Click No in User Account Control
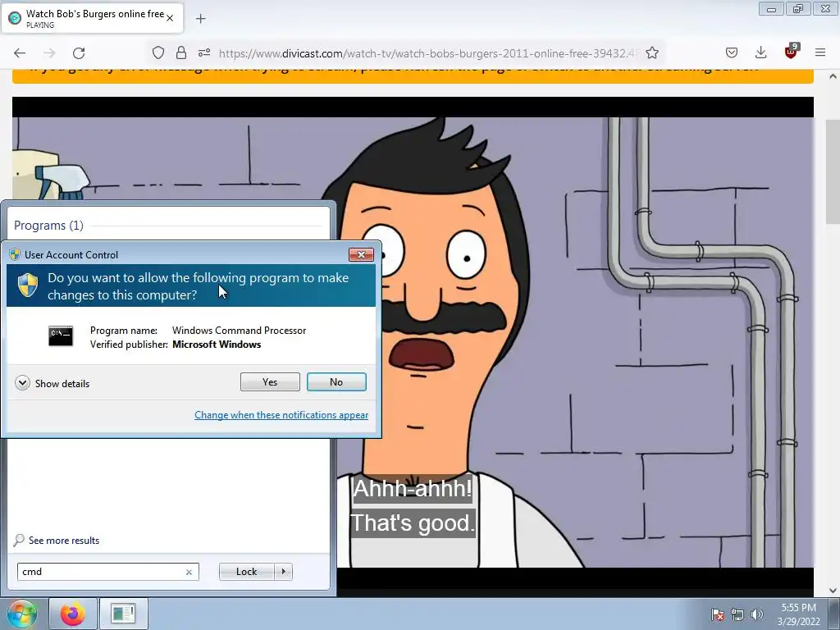 point(336,382)
